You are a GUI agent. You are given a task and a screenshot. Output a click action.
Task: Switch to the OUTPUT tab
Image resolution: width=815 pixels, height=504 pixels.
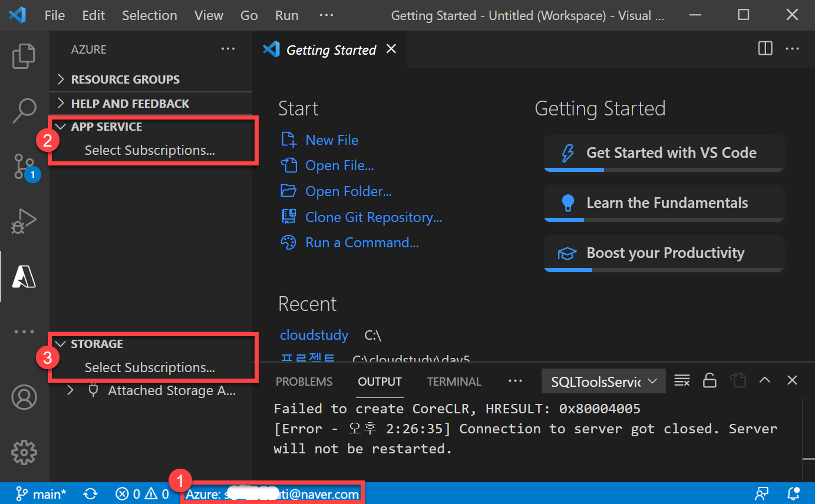click(x=380, y=382)
